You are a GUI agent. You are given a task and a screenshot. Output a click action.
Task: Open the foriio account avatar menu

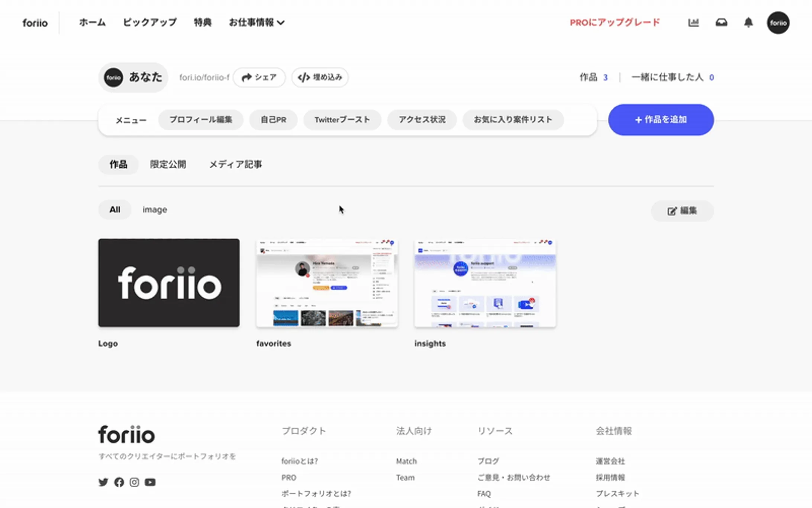(778, 23)
